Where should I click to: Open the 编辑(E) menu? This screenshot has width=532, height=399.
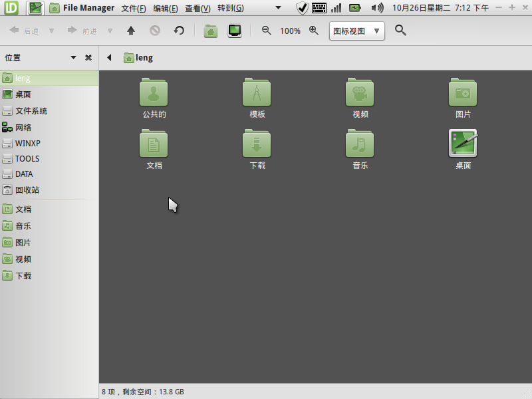[166, 8]
